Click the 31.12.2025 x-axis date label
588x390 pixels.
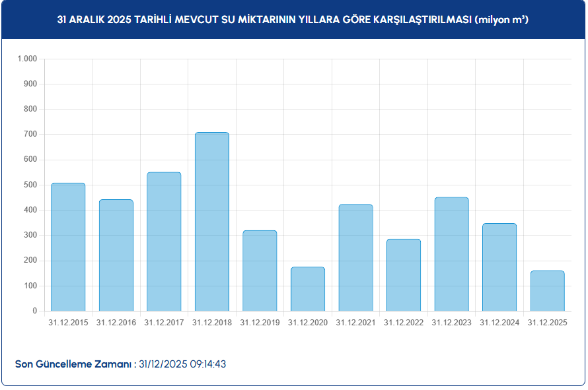(x=547, y=323)
